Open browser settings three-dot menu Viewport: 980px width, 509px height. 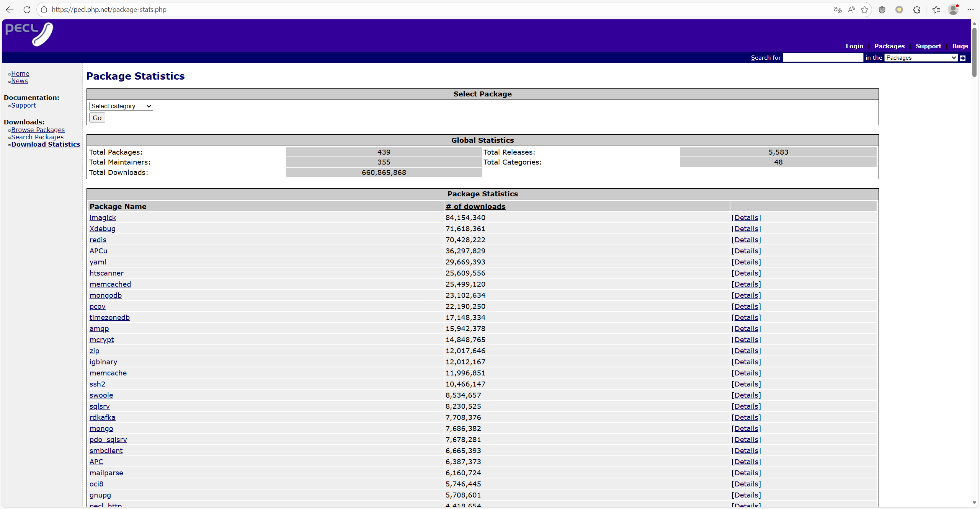click(x=970, y=10)
